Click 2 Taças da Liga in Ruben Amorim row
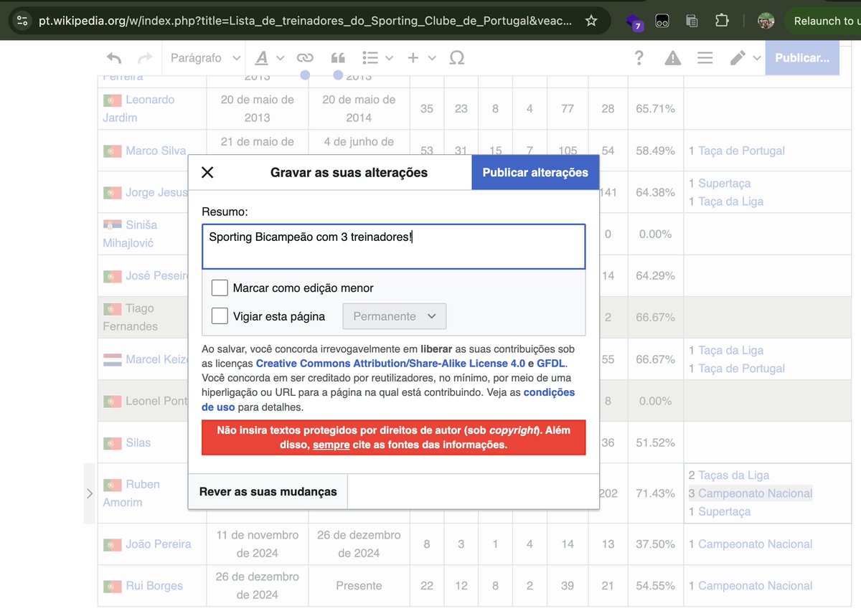Image resolution: width=861 pixels, height=616 pixels. 728,475
